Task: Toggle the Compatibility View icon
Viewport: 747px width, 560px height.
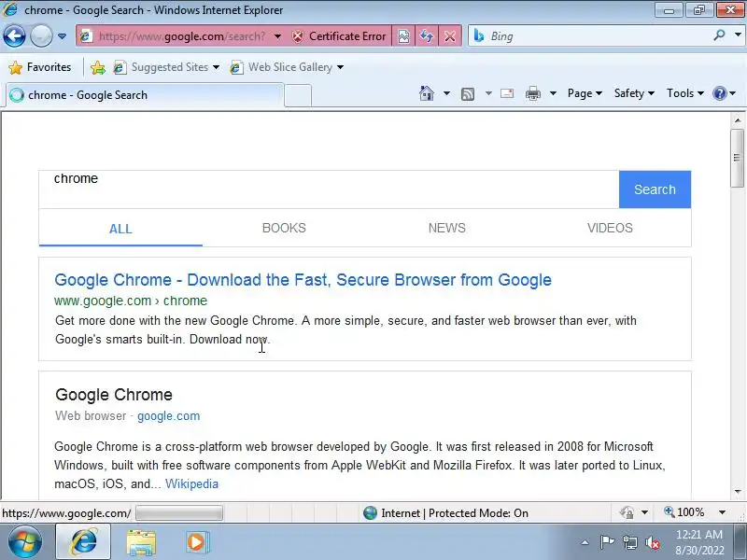Action: pos(403,36)
